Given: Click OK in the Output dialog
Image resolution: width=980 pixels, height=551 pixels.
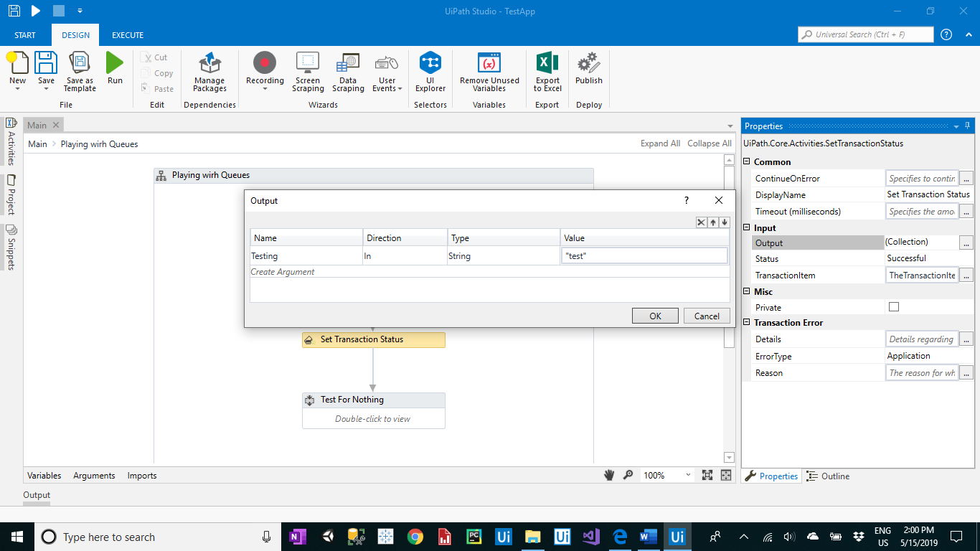Looking at the screenshot, I should click(x=655, y=316).
